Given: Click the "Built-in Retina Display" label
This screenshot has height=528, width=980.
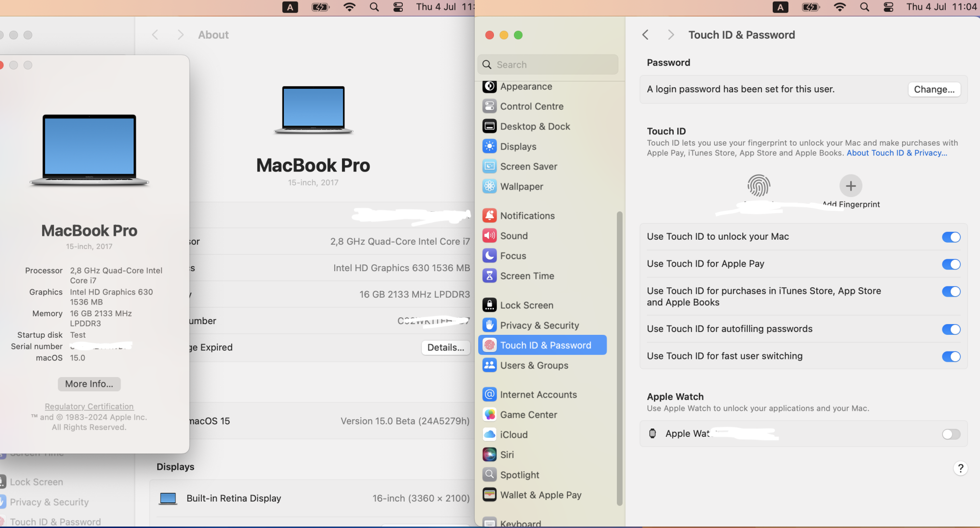Looking at the screenshot, I should point(234,499).
